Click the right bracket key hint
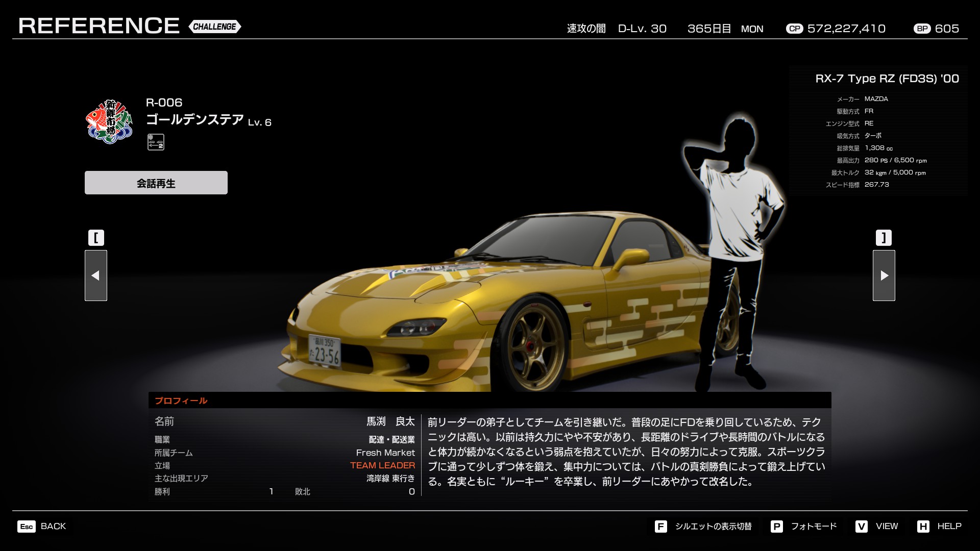Screen dimensions: 980x551 coord(884,238)
